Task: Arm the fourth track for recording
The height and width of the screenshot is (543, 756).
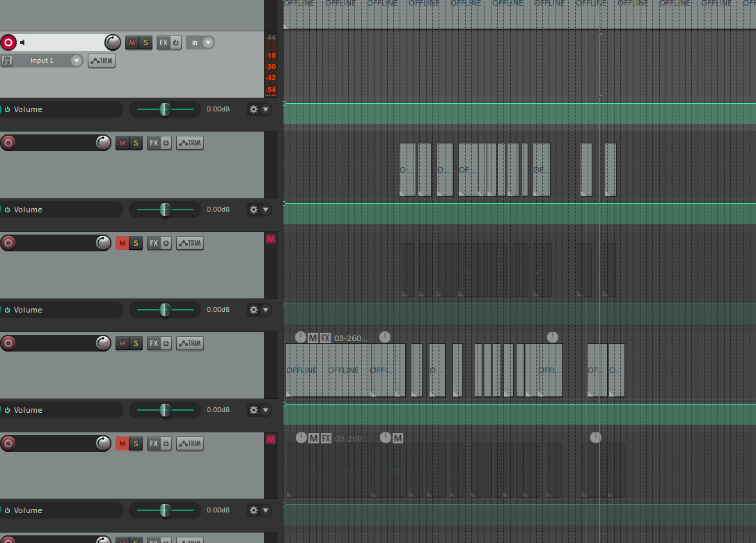Action: pyautogui.click(x=8, y=343)
